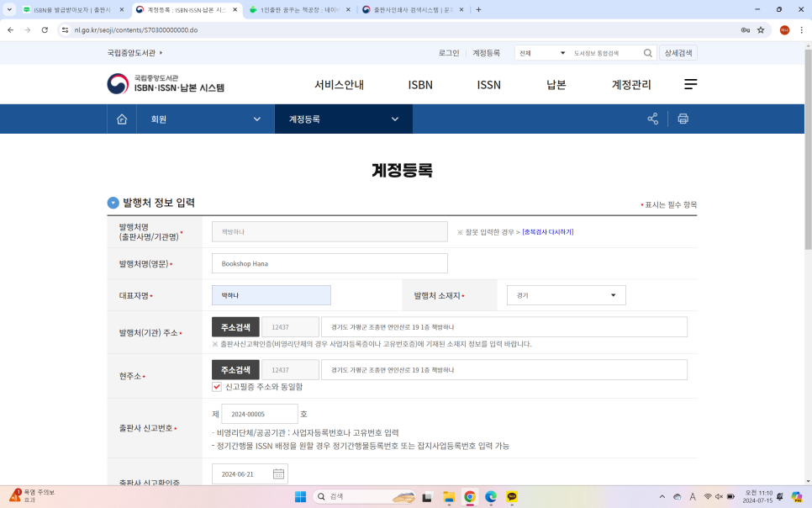Open the tab search chevron at top left
812x508 pixels.
pos(9,9)
